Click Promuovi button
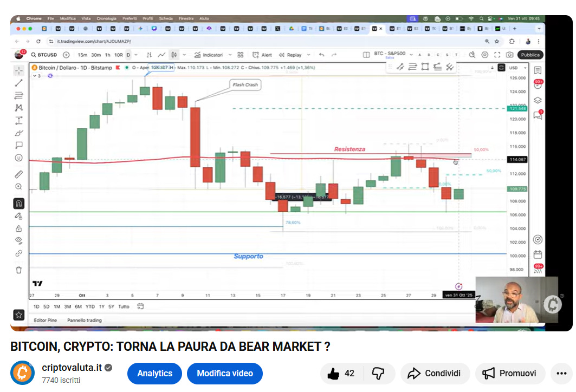576x392 pixels. [x=510, y=373]
